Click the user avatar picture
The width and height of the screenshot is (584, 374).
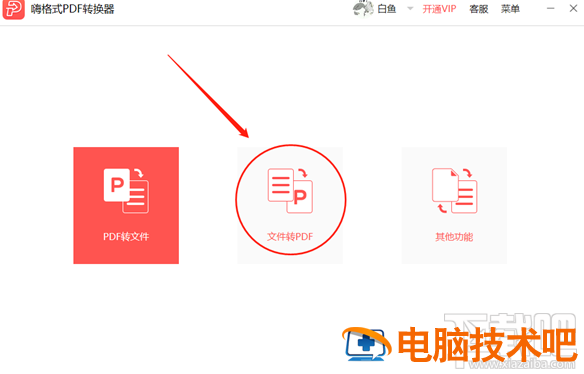tap(362, 9)
